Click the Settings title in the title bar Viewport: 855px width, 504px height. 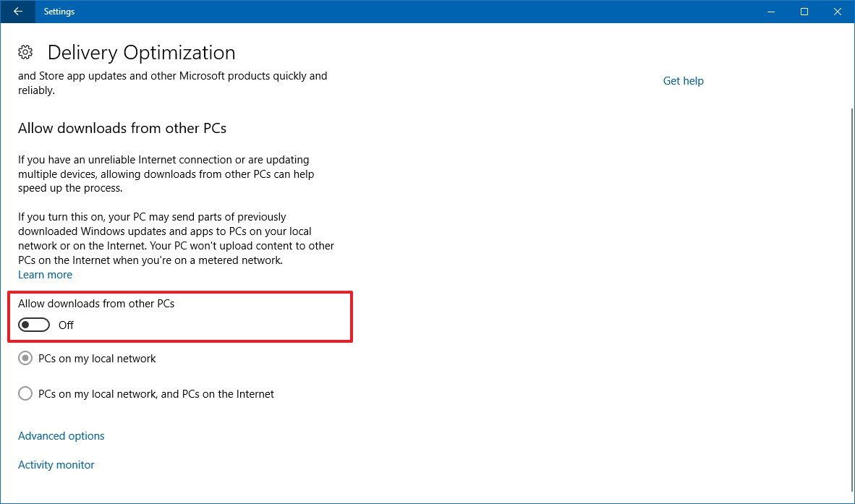(59, 11)
